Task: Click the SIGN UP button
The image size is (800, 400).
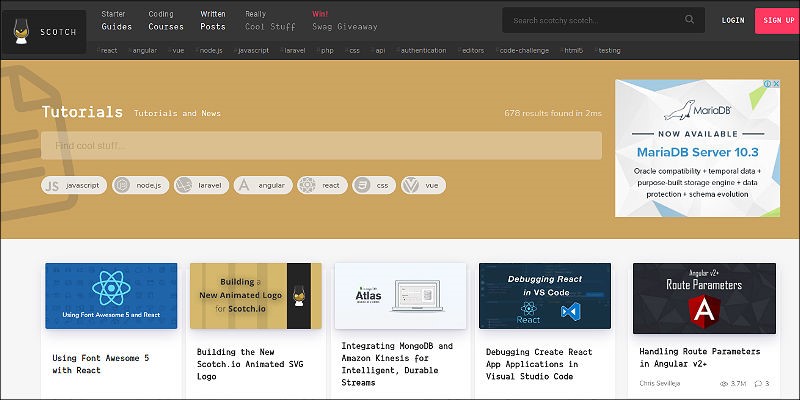Action: (x=778, y=20)
